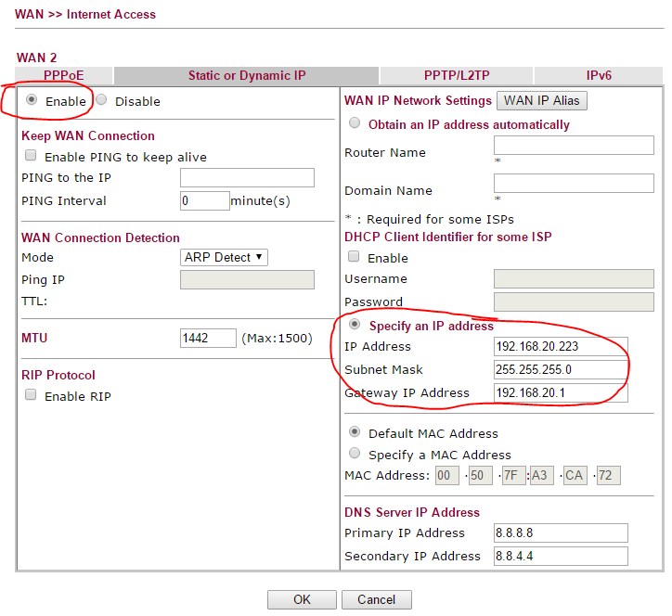The image size is (672, 616).
Task: Enable RIP protocol checkbox
Action: [31, 395]
